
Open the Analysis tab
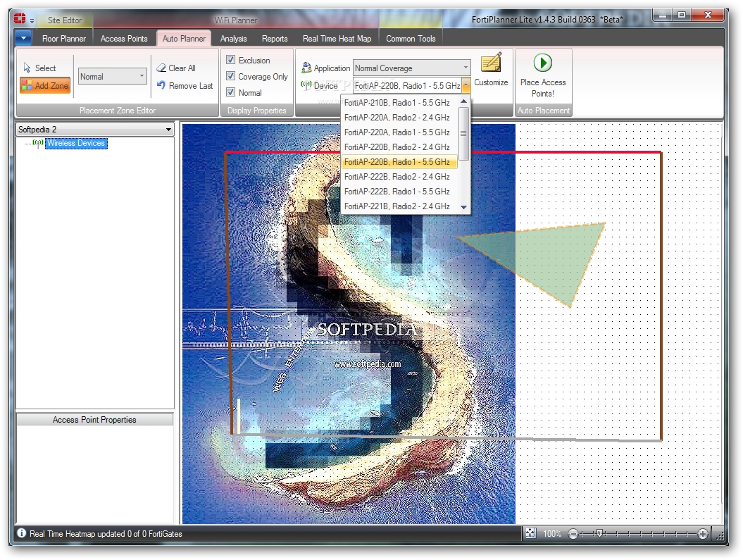coord(233,38)
